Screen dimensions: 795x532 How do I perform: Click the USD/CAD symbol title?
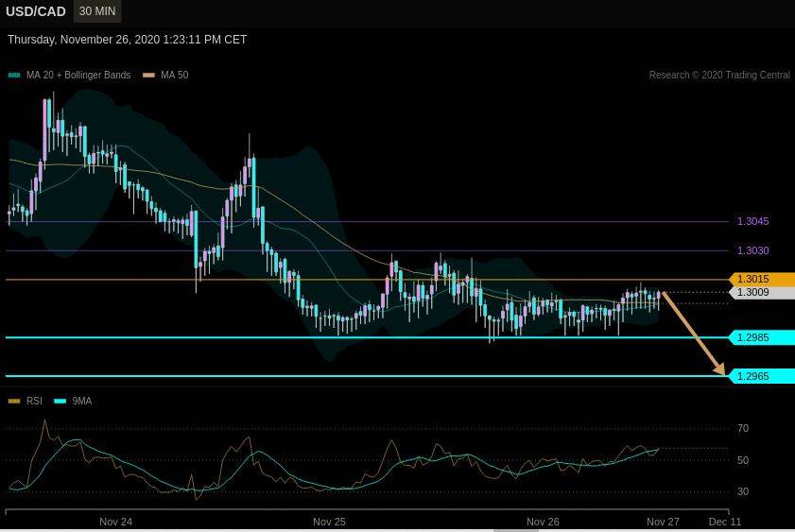[36, 11]
